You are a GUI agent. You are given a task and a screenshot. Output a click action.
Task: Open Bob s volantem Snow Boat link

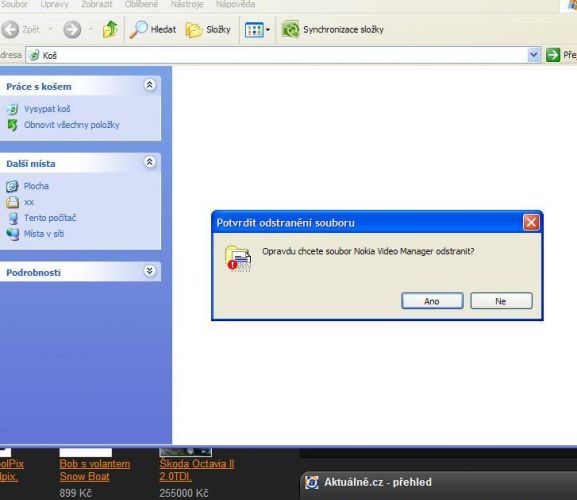tap(95, 470)
